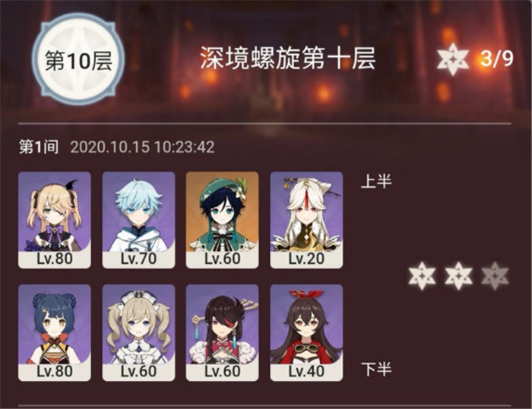Click the 下半 second-half label
The image size is (532, 409).
(376, 369)
